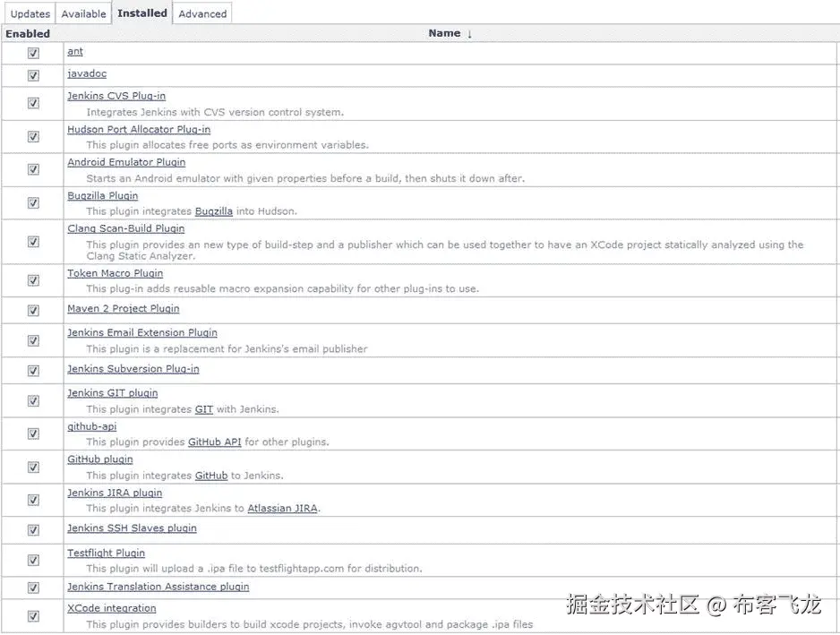Disable the GitHub plugin checkbox
This screenshot has width=840, height=635.
coord(33,467)
